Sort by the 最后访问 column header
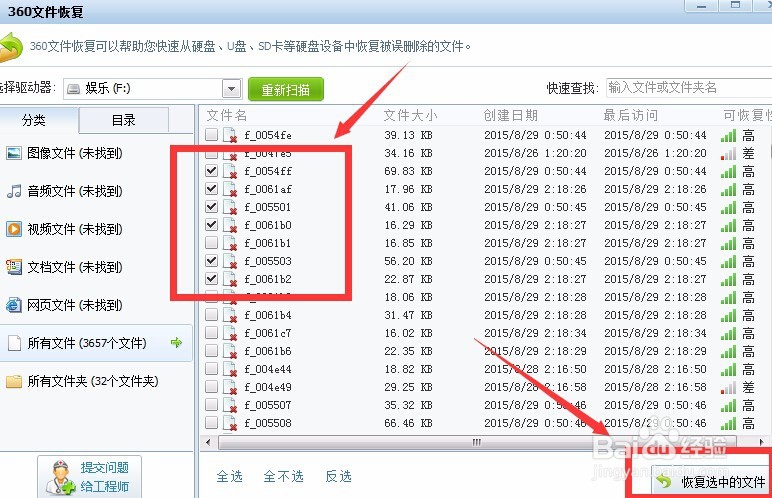Viewport: 772px width, 498px height. point(631,115)
